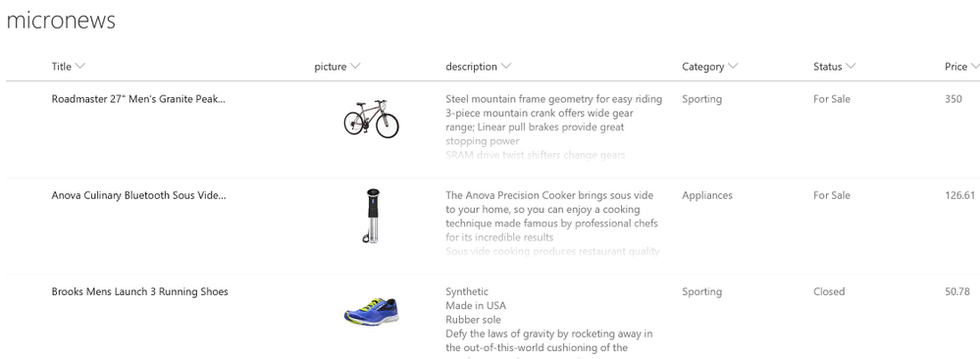Click the 126.61 price value
This screenshot has width=980, height=359.
point(960,195)
